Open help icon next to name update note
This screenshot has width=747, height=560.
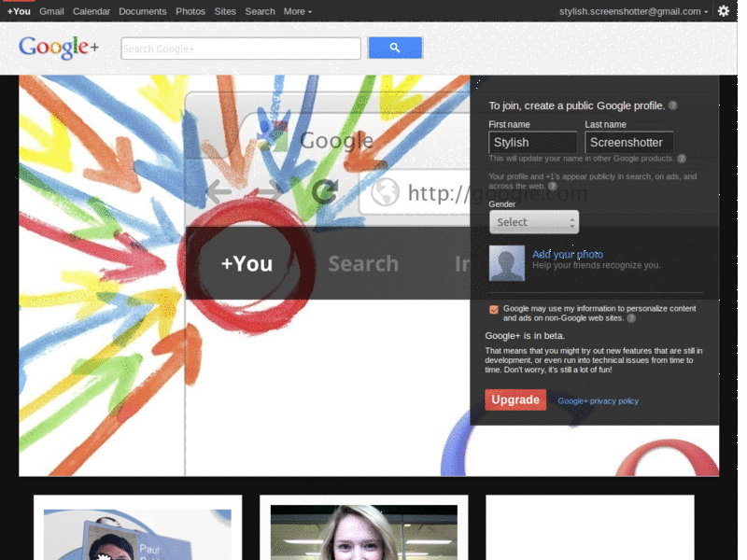pos(682,159)
